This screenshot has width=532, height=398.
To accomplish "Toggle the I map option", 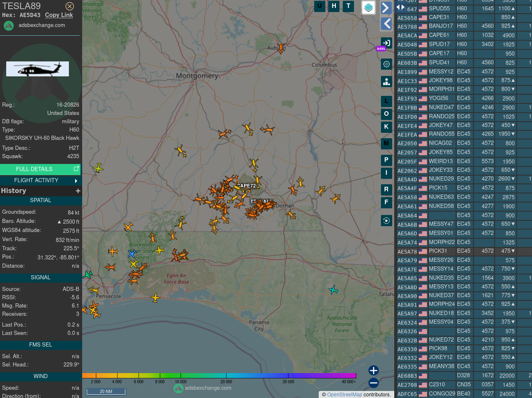I will (386, 173).
